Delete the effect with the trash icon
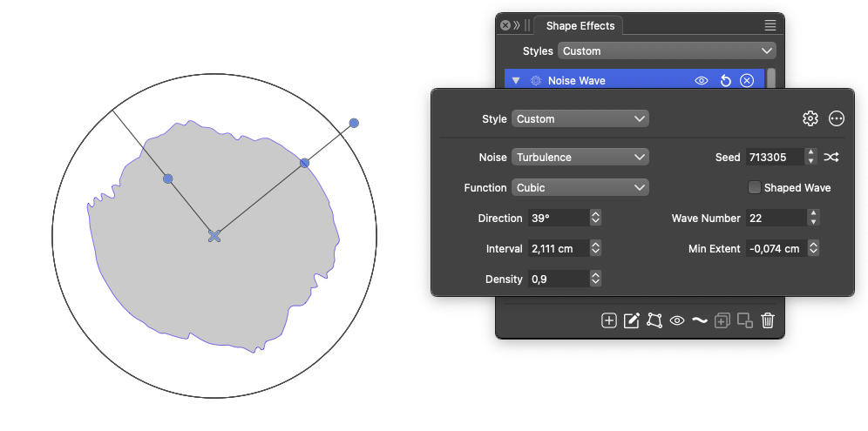This screenshot has width=868, height=431. 767,320
